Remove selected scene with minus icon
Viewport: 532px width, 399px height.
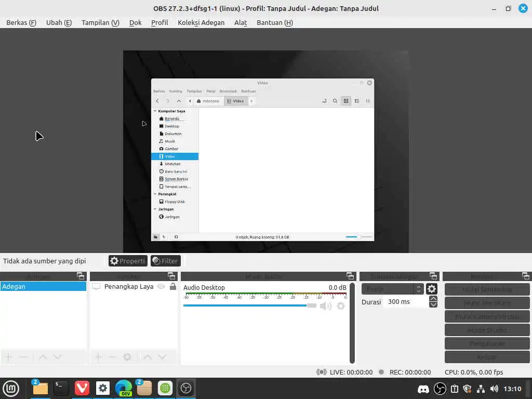23,357
